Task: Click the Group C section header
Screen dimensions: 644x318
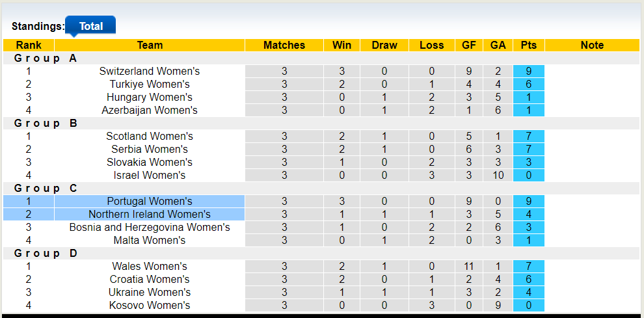Action: [x=46, y=189]
